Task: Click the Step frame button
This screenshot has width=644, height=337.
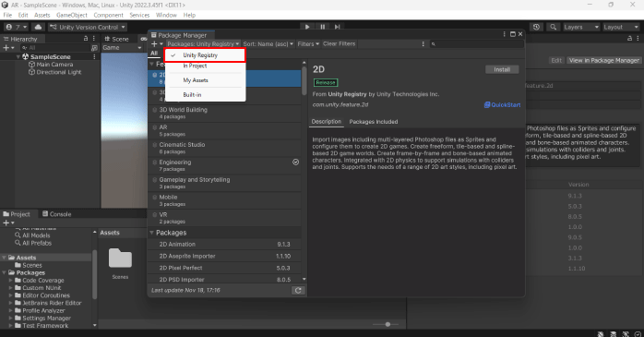Action: coord(337,27)
